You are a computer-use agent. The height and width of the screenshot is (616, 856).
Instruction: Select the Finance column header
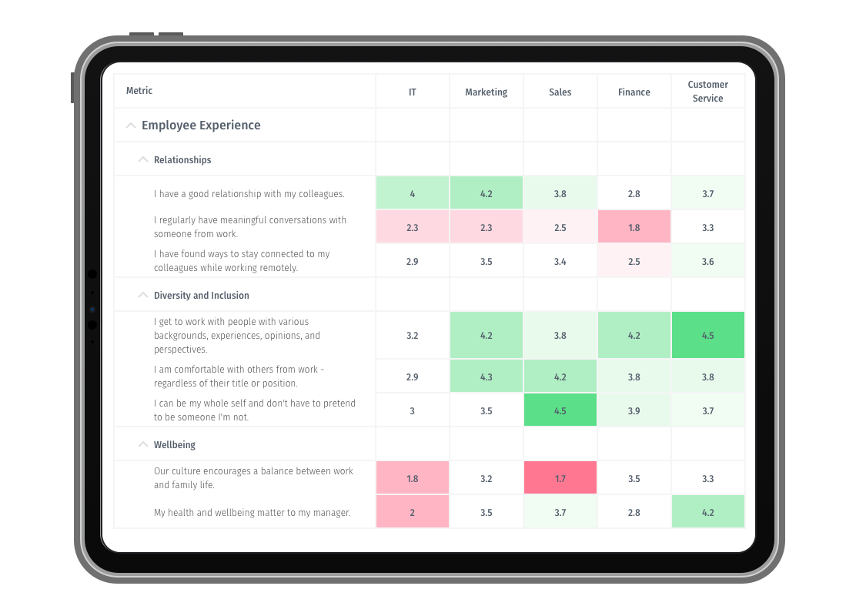(x=634, y=92)
